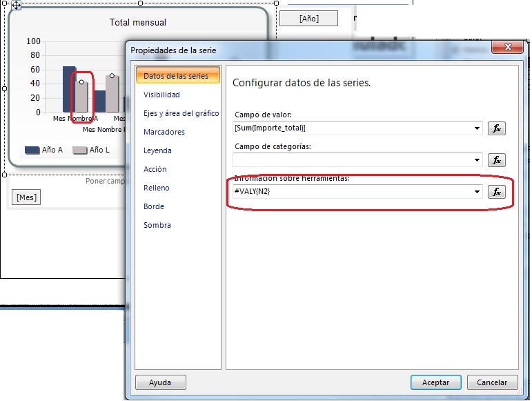532x401 pixels.
Task: Expand the tooltip #VALY{N2} dropdown
Action: (x=477, y=192)
